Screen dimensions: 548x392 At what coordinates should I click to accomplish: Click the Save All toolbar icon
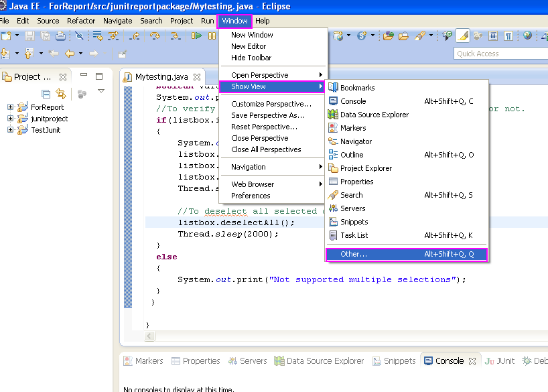[x=45, y=36]
